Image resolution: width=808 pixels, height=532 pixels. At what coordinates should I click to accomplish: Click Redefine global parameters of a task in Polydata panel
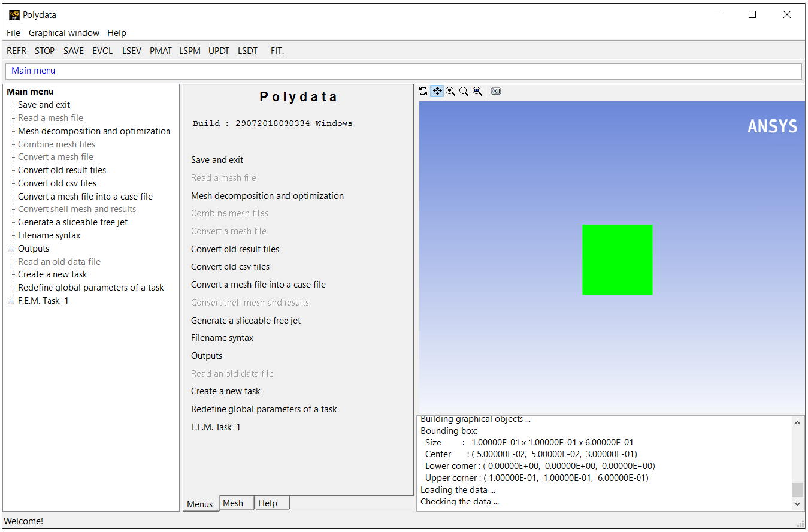[264, 409]
